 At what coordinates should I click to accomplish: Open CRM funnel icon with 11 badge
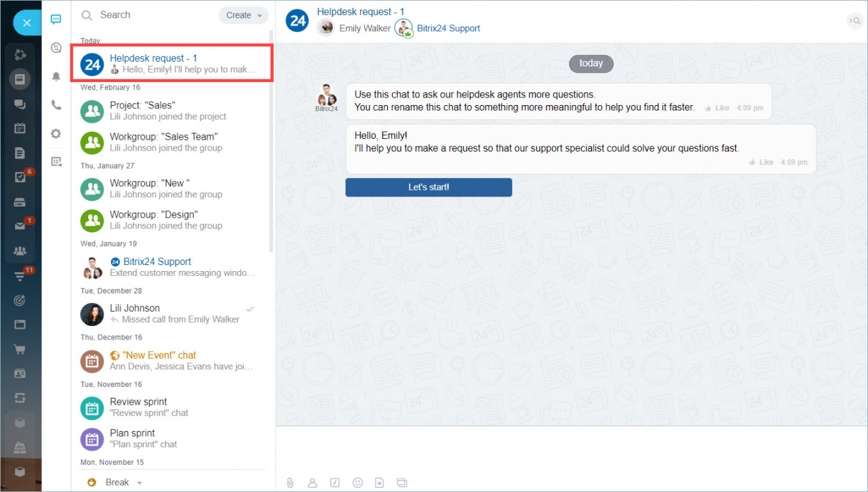20,276
